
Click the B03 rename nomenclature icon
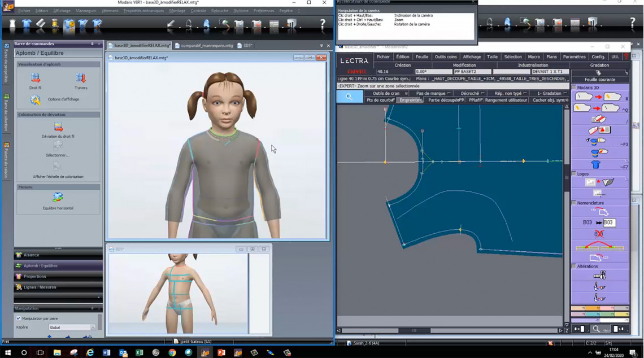[x=599, y=222]
